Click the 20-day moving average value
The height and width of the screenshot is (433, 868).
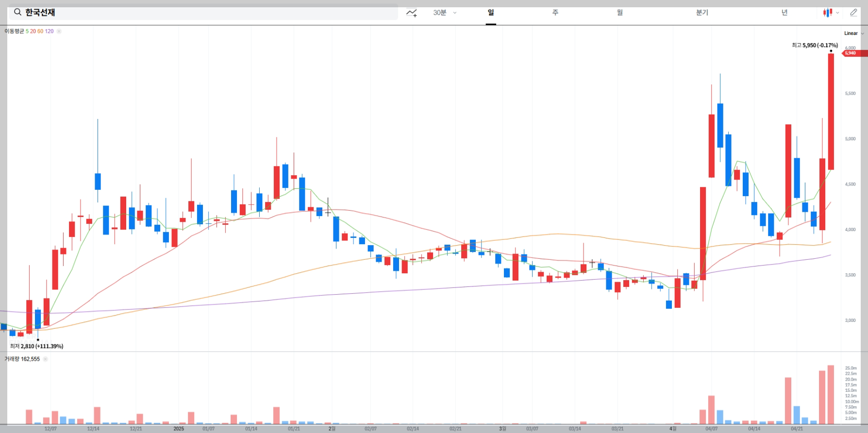coord(33,31)
